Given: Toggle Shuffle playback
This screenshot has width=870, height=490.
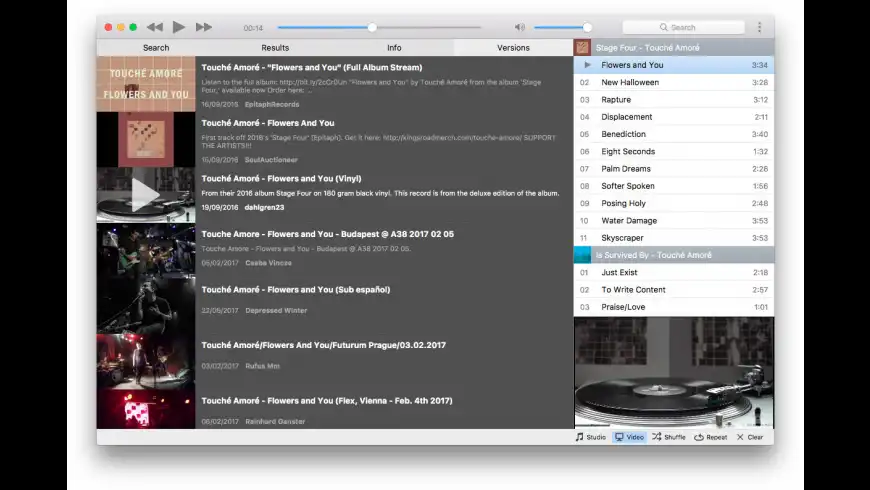Looking at the screenshot, I should coord(669,437).
